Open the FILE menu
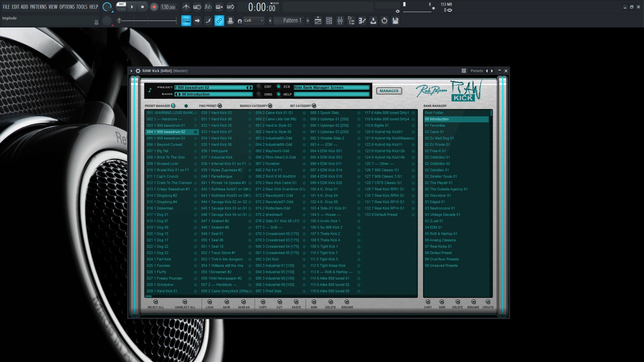 click(x=6, y=7)
